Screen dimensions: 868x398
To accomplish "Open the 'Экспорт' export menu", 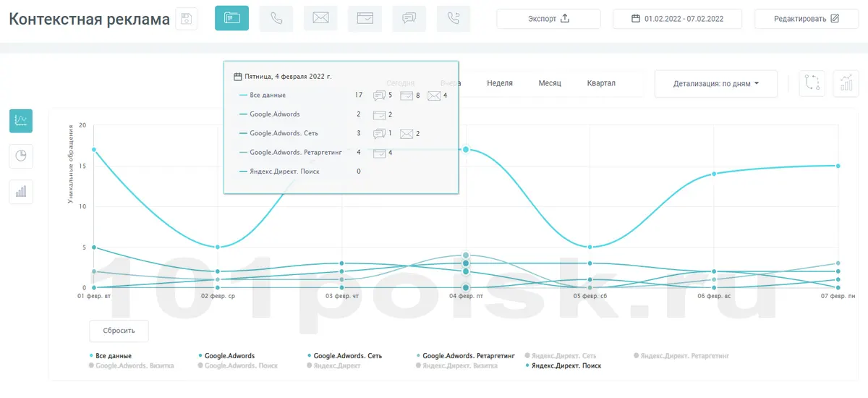I will pyautogui.click(x=549, y=19).
